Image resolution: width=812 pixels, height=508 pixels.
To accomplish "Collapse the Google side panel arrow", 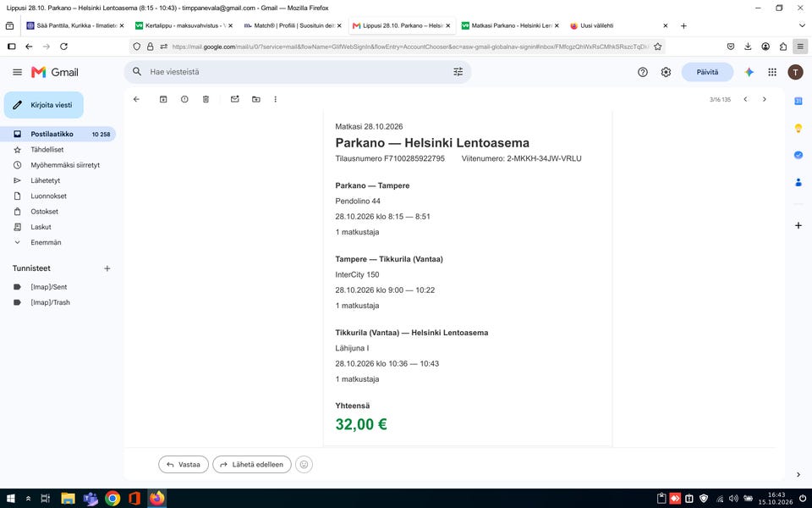I will pyautogui.click(x=798, y=474).
